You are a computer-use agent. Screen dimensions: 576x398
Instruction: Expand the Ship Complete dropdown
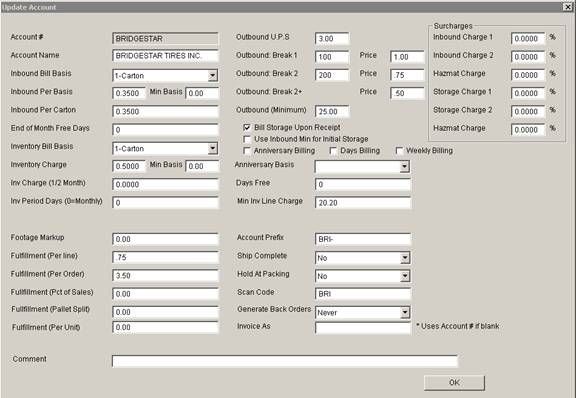point(405,258)
